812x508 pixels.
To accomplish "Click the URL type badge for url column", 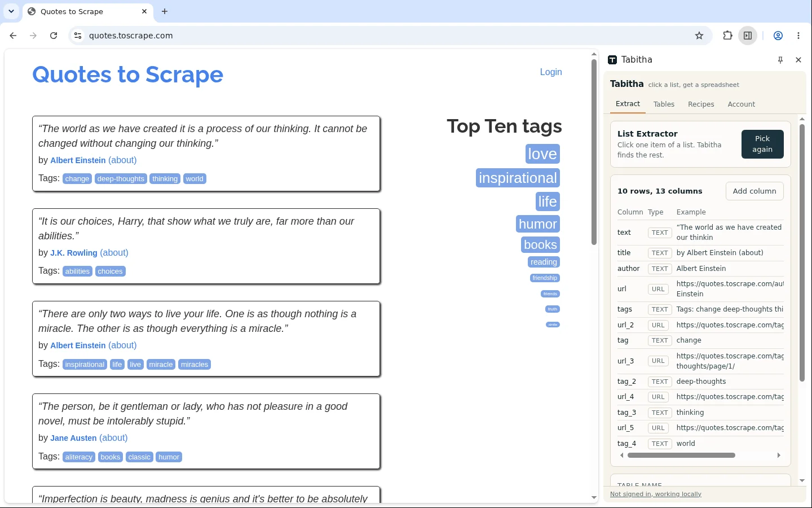I will 658,289.
